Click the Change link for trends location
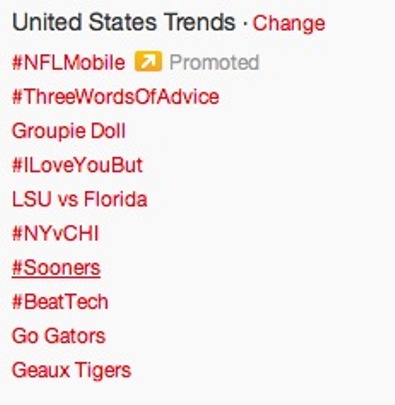 [289, 23]
